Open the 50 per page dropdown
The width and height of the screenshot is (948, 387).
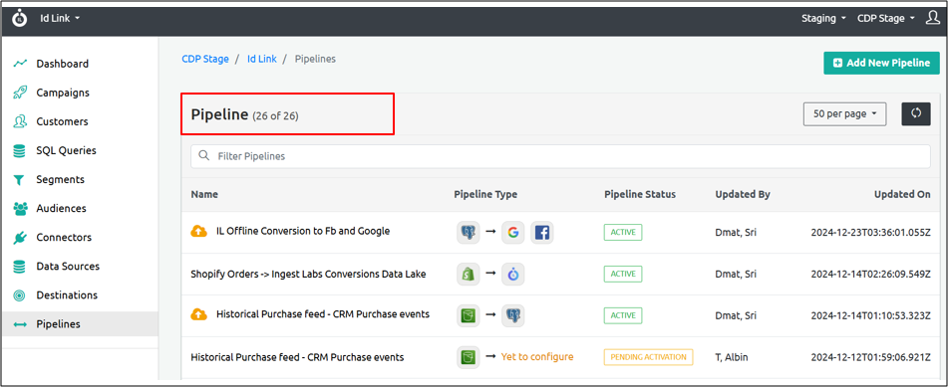pos(845,114)
